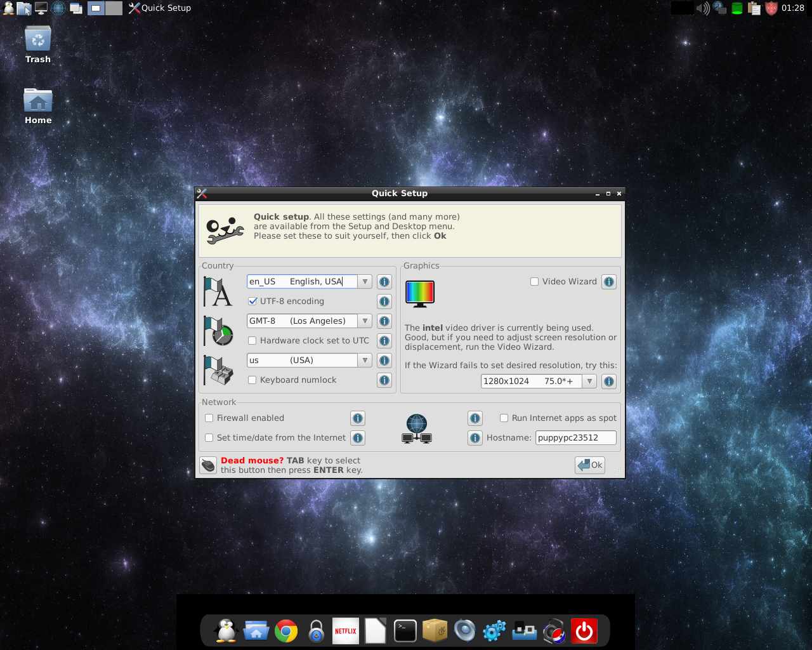Image resolution: width=812 pixels, height=650 pixels.
Task: Tick the Video Wizard checkbox
Action: (x=535, y=282)
